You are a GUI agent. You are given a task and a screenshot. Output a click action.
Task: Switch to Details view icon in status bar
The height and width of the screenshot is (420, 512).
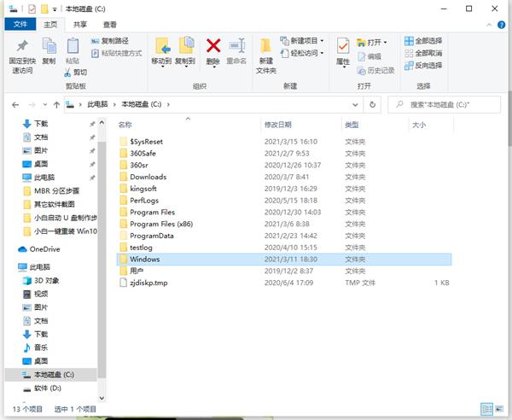point(487,409)
